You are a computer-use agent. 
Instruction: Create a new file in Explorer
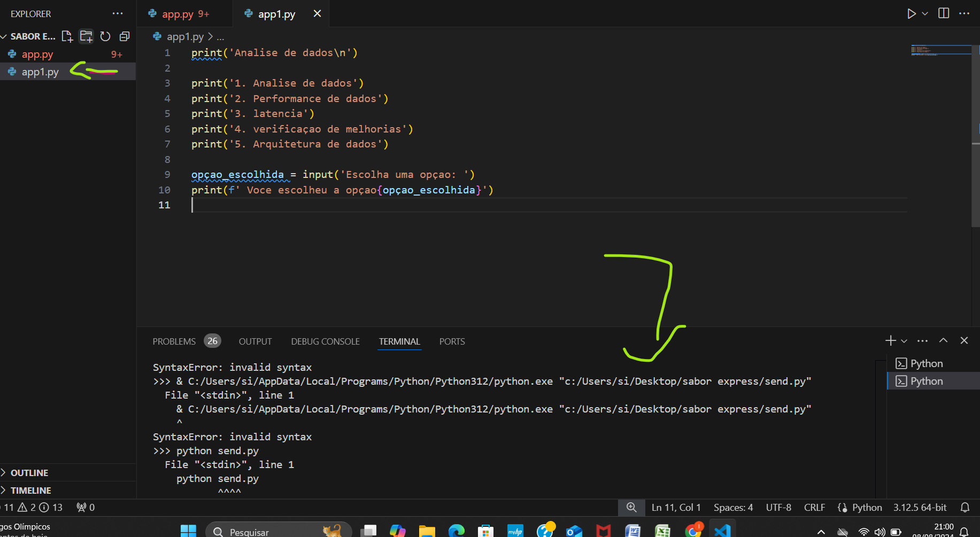coord(67,36)
